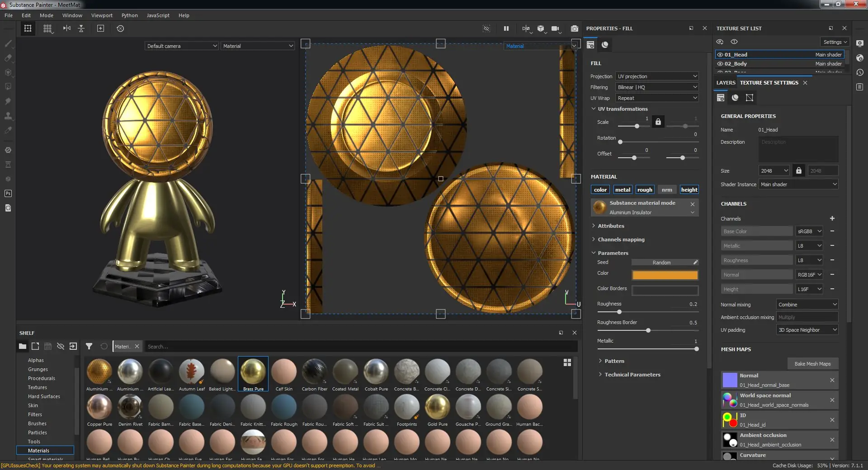This screenshot has width=868, height=470.
Task: Toggle the scale lock icon
Action: (x=658, y=122)
